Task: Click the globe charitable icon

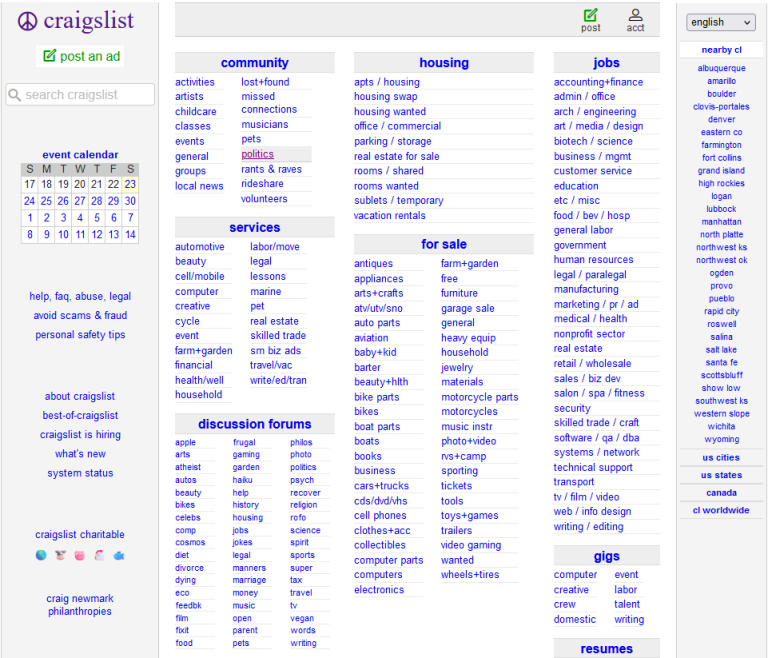Action: click(41, 555)
